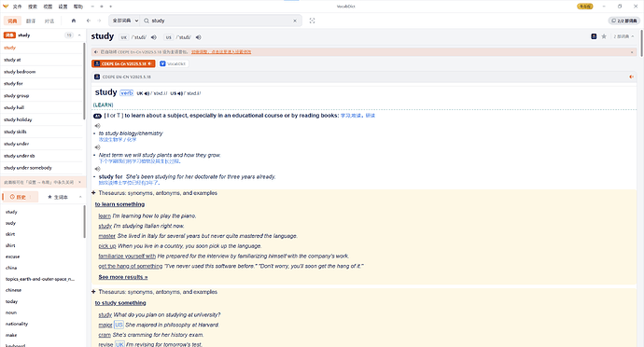This screenshot has width=644, height=347.
Task: Open the new tab plus button
Action: pos(111,7)
